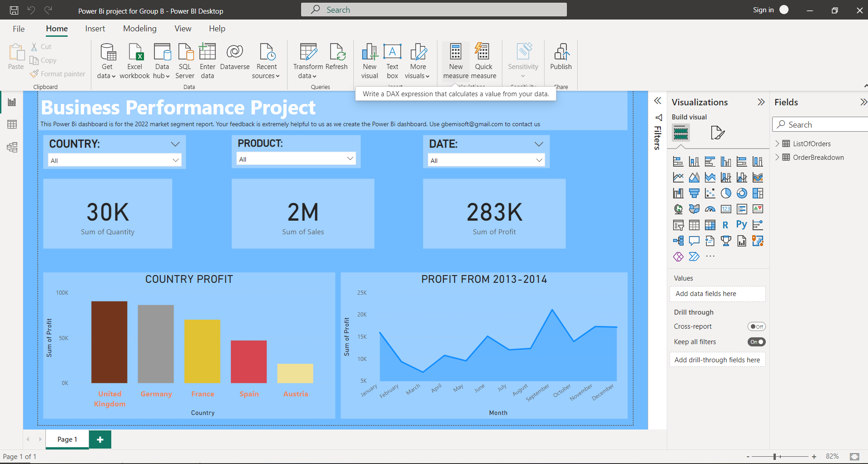868x464 pixels.
Task: Click the Publish button
Action: pyautogui.click(x=560, y=59)
